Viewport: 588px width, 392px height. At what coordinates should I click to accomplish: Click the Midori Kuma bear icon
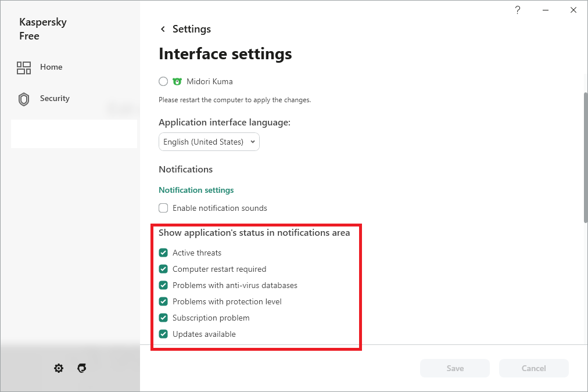pos(177,81)
